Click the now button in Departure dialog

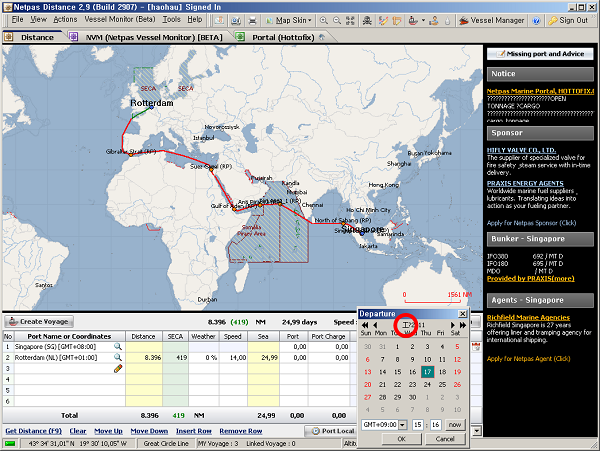[x=455, y=425]
